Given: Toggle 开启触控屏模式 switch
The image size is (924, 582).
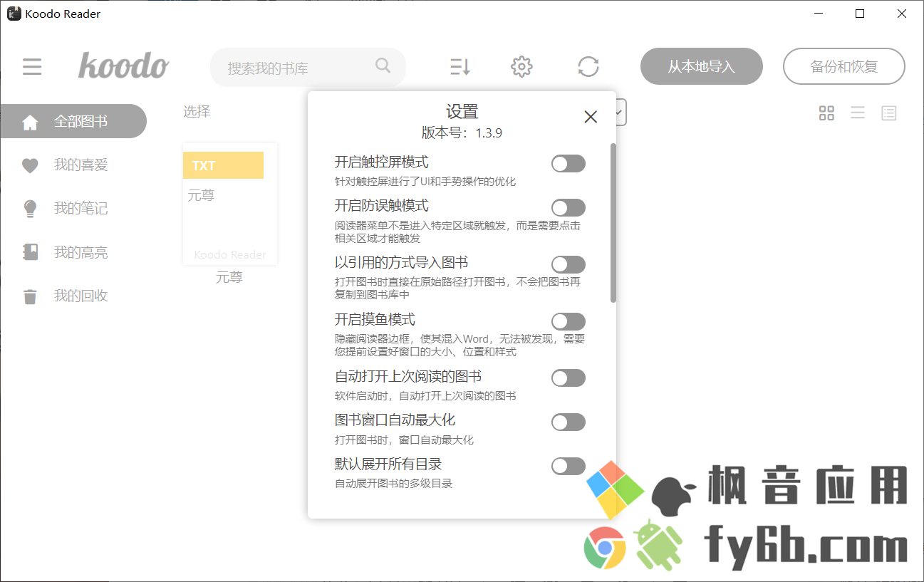Looking at the screenshot, I should 569,164.
